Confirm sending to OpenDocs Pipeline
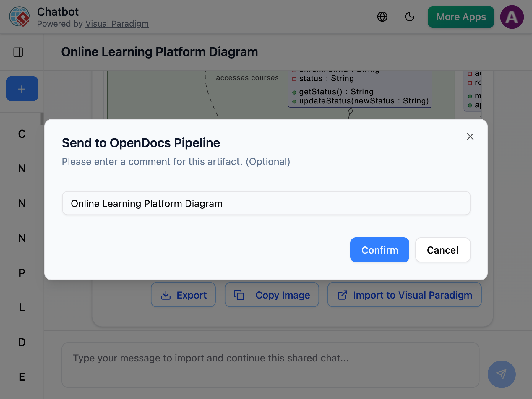 pos(379,250)
